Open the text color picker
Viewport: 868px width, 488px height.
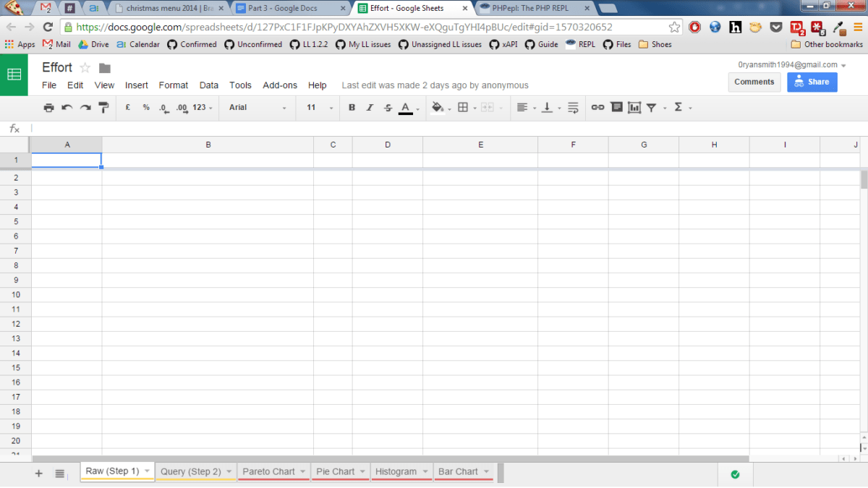tap(406, 107)
